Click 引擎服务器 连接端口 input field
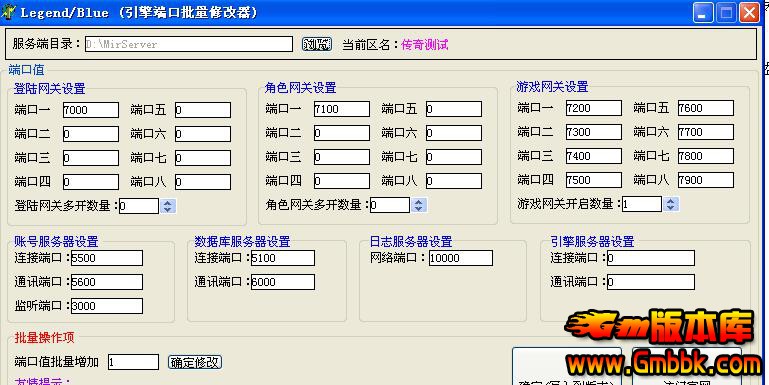 [x=651, y=258]
